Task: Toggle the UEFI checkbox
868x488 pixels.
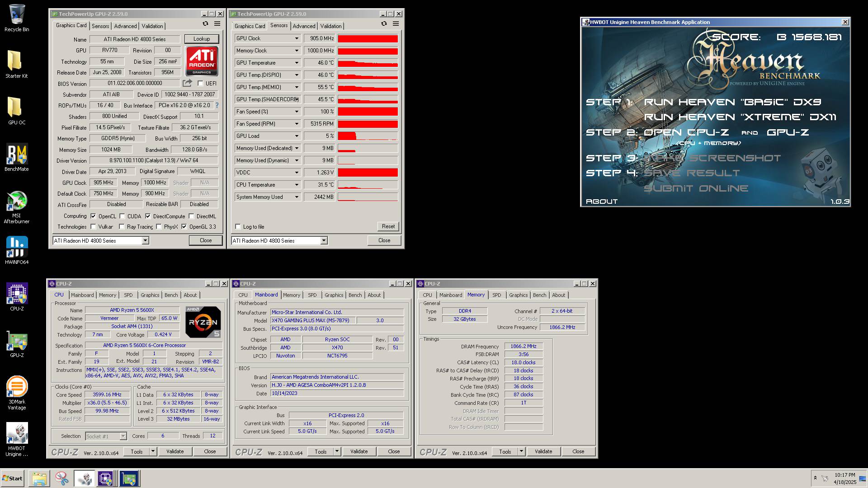Action: [200, 84]
